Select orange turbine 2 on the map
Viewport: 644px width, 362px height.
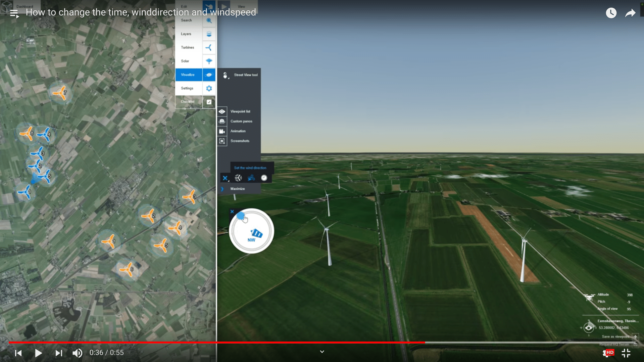click(x=148, y=216)
